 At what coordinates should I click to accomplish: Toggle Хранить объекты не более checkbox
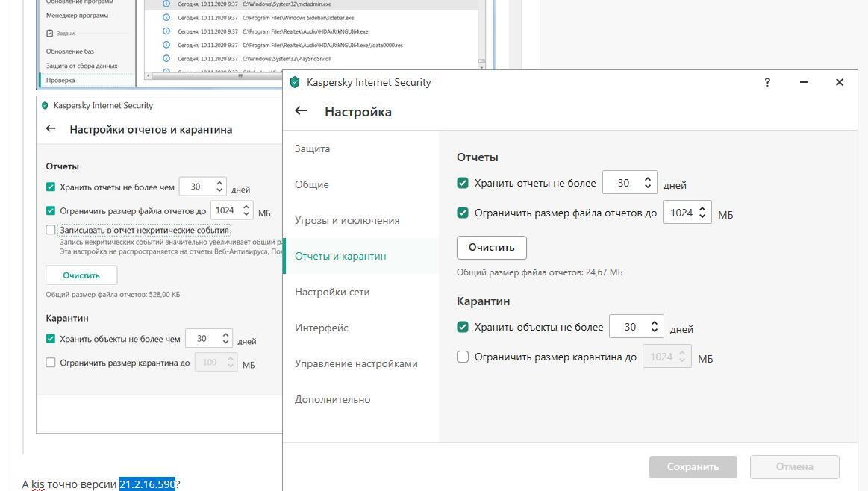point(463,327)
